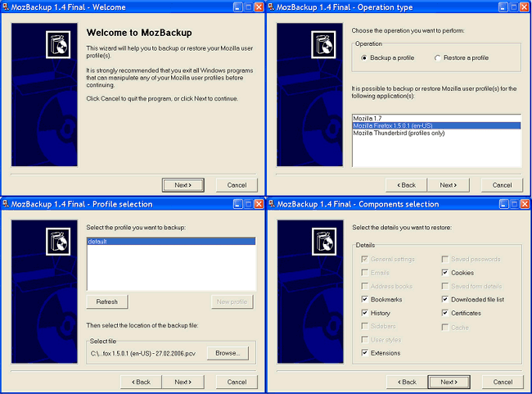Click the Refresh button under the profile list
Screen dimensions: 532x394
click(107, 301)
